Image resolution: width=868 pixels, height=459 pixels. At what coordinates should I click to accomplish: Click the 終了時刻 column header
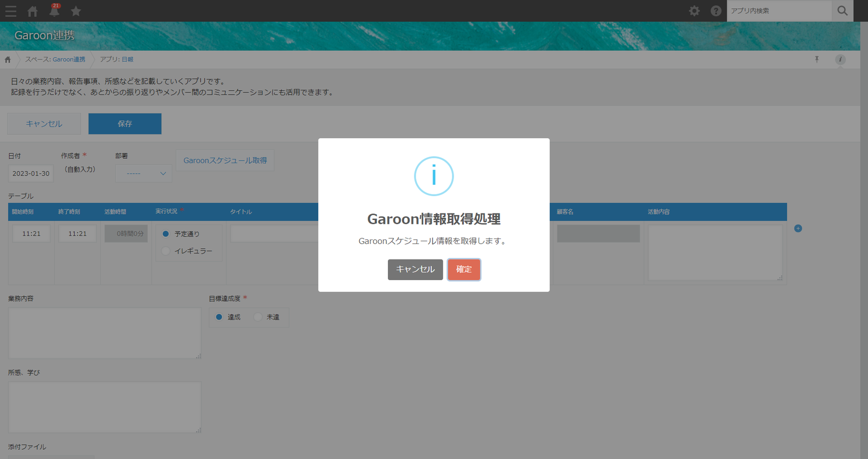tap(69, 212)
